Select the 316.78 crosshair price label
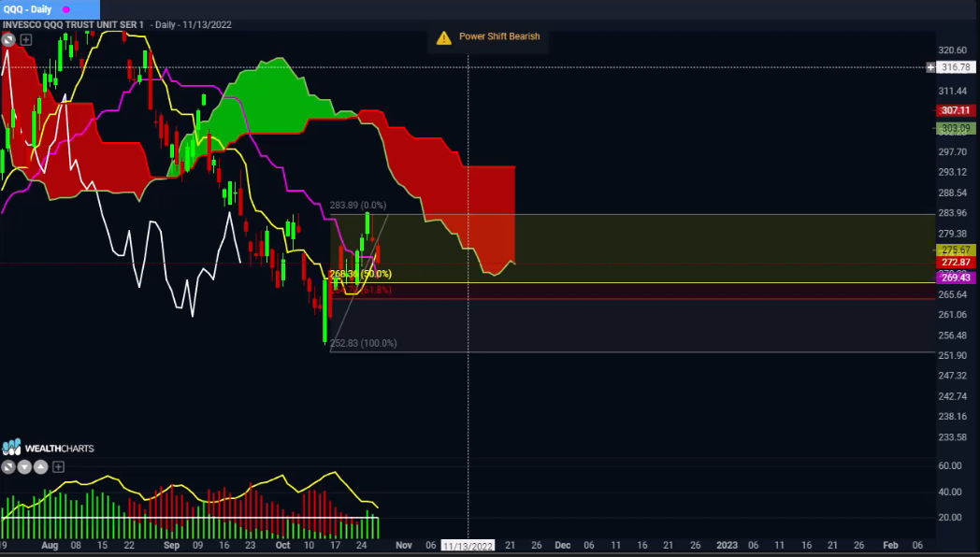Screen dimensions: 980x557 956,67
